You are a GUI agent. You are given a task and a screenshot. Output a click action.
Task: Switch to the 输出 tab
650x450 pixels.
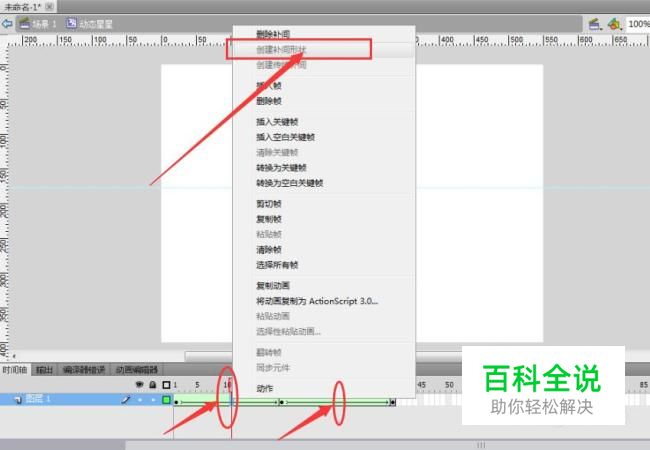(x=44, y=369)
